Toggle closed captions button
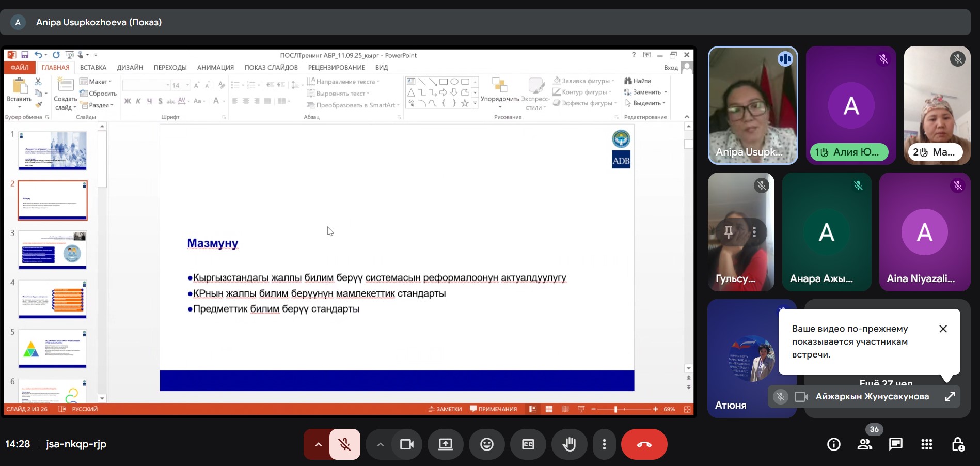Image resolution: width=980 pixels, height=466 pixels. coord(528,444)
